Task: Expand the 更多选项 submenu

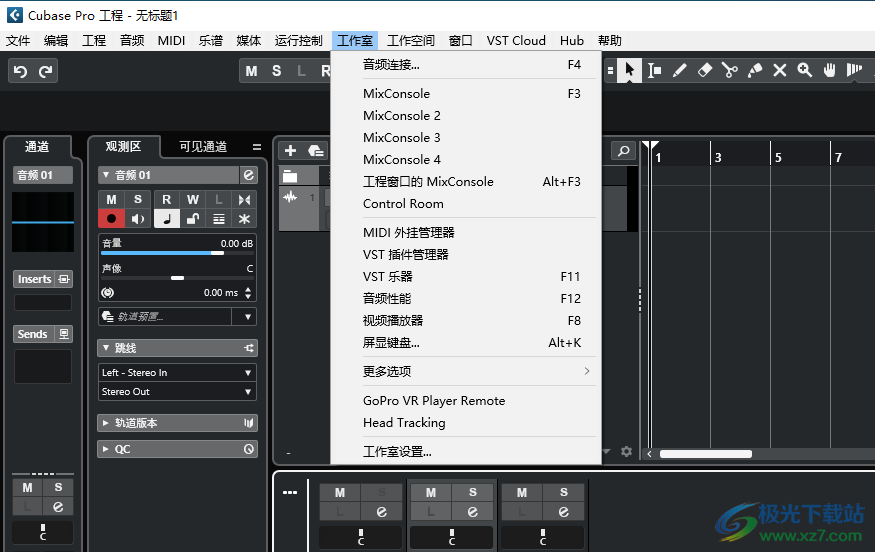Action: point(466,371)
